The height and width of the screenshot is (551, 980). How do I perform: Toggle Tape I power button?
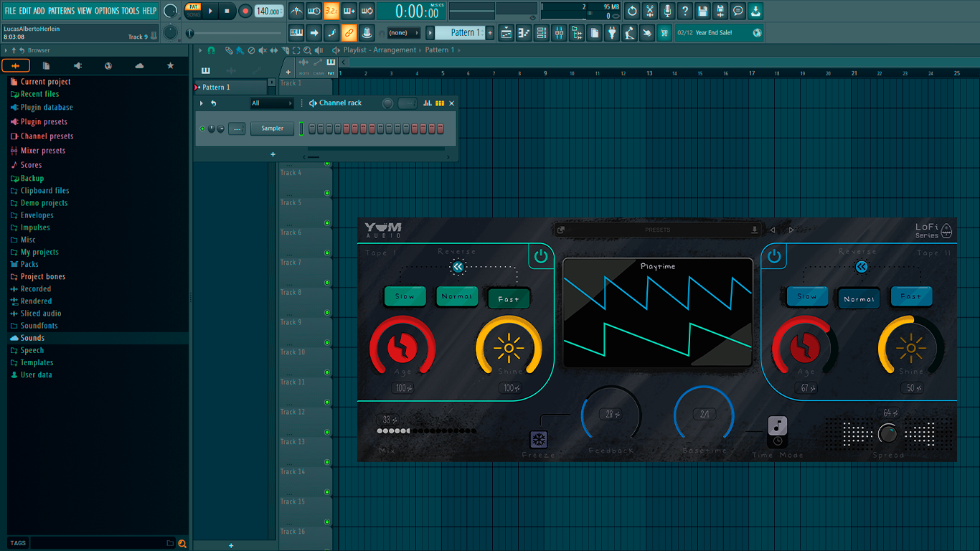[x=541, y=256]
